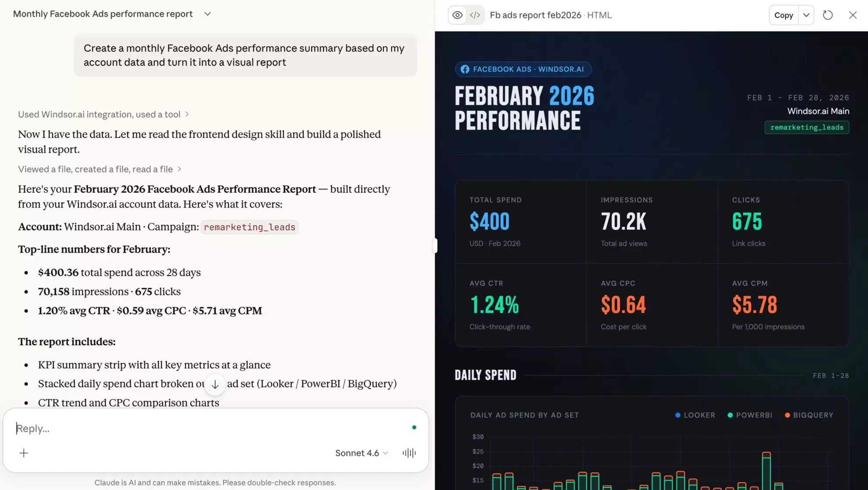Toggle the LOOKER series in the spend legend
The height and width of the screenshot is (490, 868).
tap(694, 415)
